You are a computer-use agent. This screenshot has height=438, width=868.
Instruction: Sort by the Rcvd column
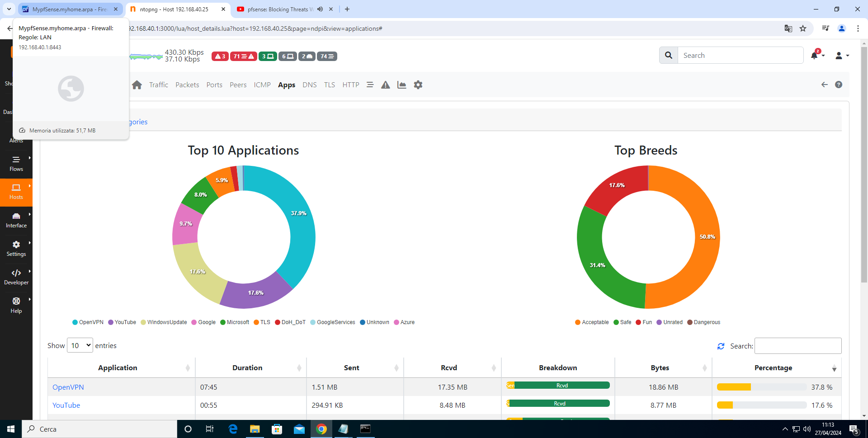(453, 368)
